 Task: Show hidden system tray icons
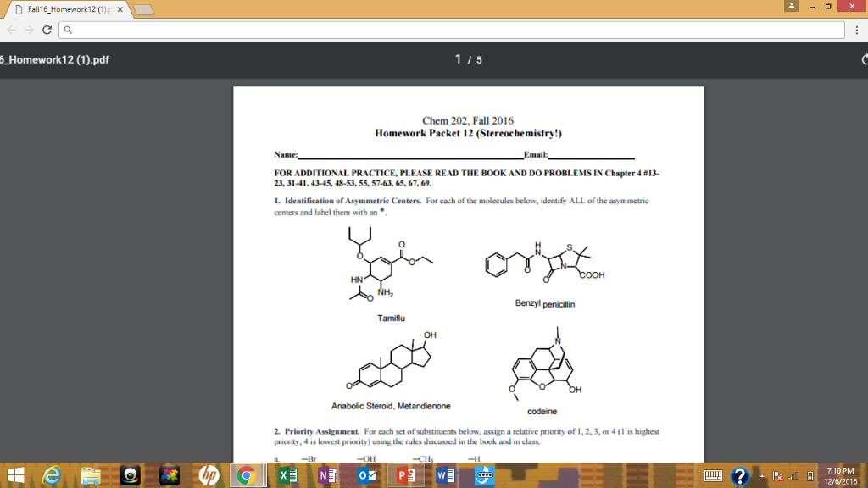pos(762,476)
